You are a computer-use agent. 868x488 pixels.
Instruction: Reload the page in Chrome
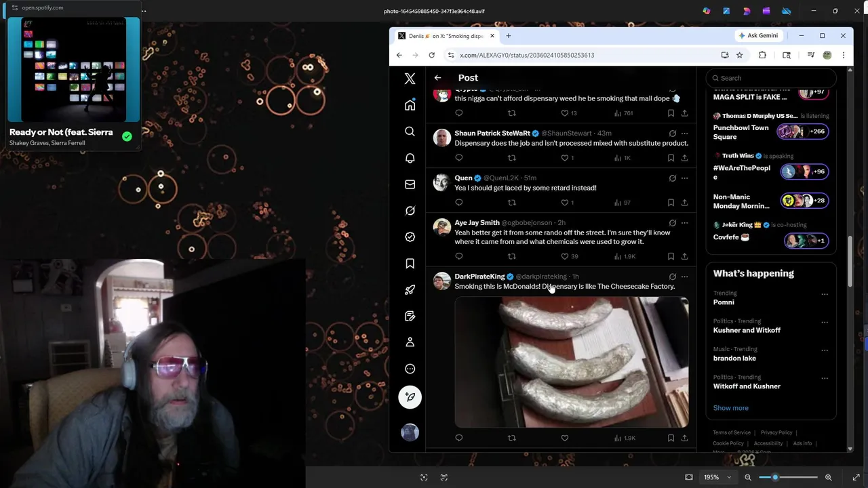(x=431, y=55)
